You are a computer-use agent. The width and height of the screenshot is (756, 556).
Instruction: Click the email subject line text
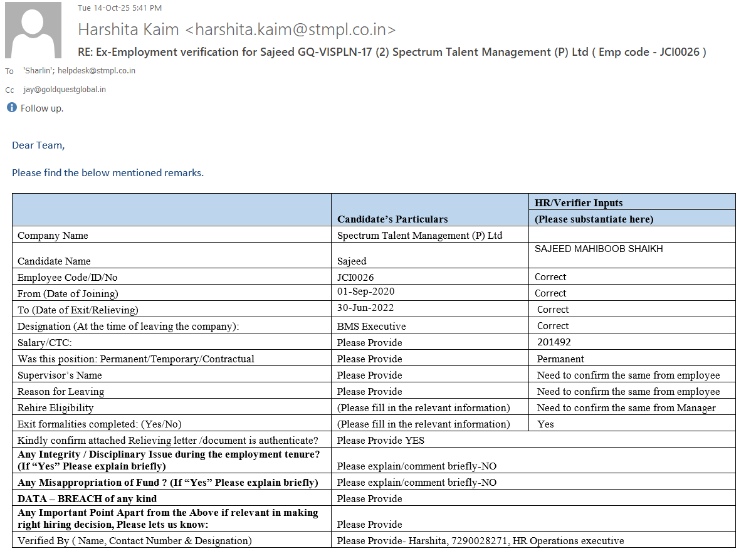392,52
